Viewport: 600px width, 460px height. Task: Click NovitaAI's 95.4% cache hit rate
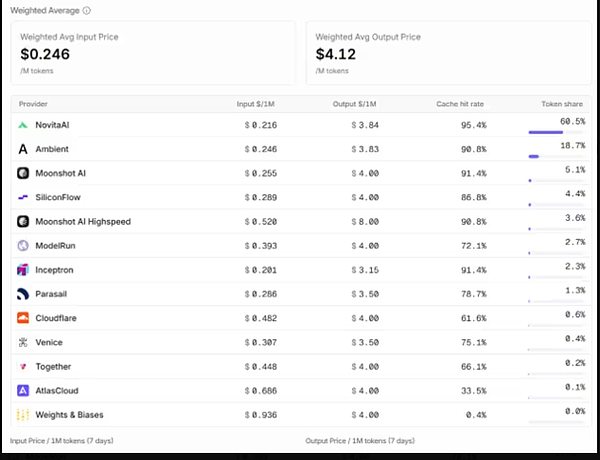(x=474, y=125)
